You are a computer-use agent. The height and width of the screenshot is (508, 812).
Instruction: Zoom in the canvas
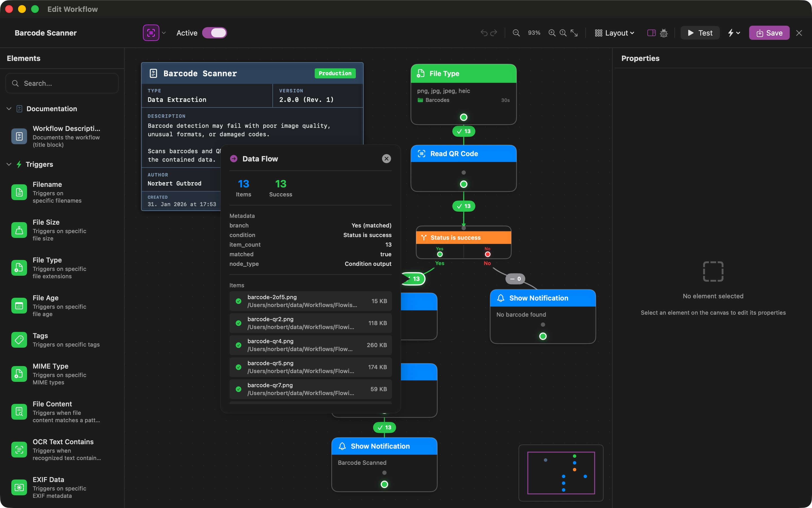[551, 33]
